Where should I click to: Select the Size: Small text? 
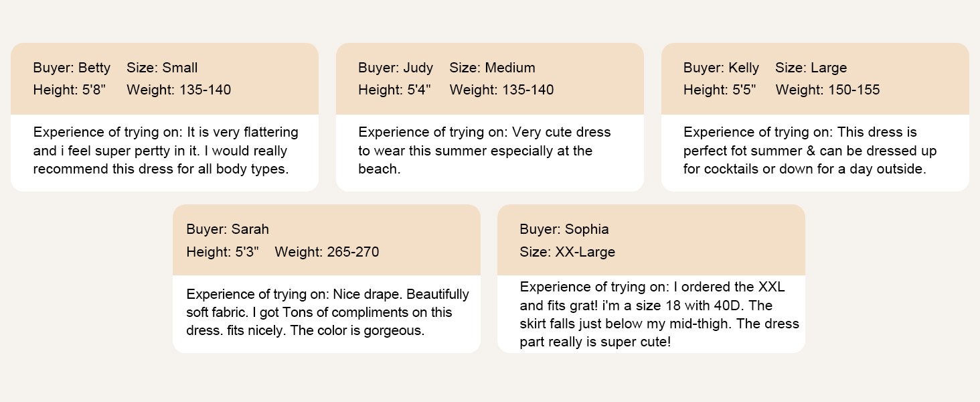[162, 68]
